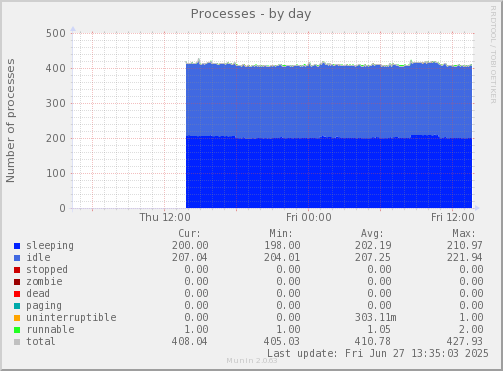Click runnable maximum value 2.00
The width and height of the screenshot is (503, 371).
[x=471, y=329]
